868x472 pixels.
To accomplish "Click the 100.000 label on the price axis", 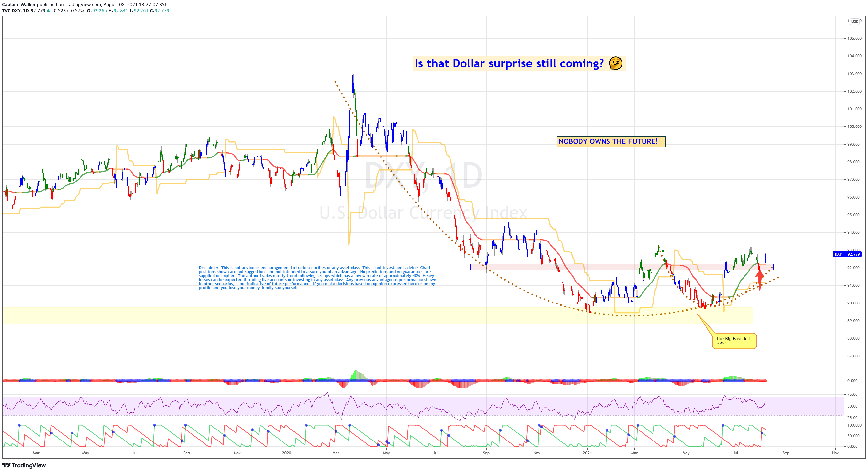I will pyautogui.click(x=854, y=127).
